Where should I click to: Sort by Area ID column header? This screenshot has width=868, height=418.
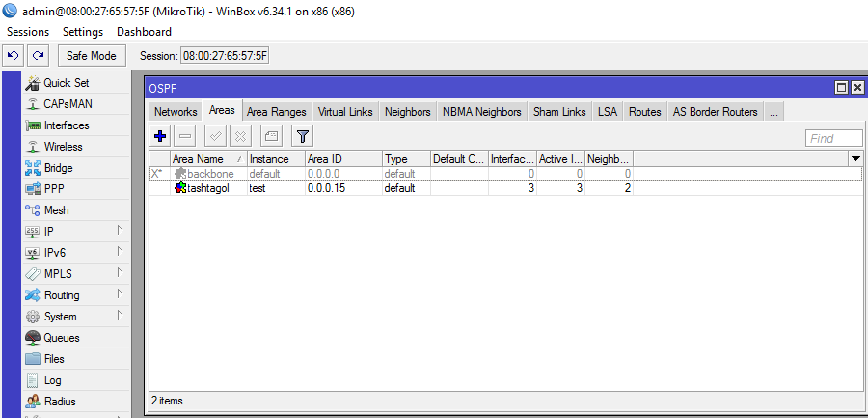343,159
